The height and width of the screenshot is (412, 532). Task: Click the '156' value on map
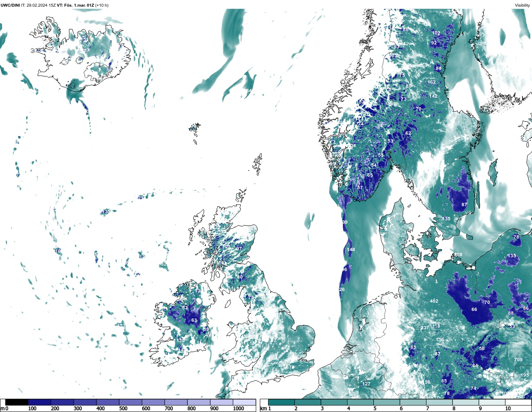pos(440,340)
